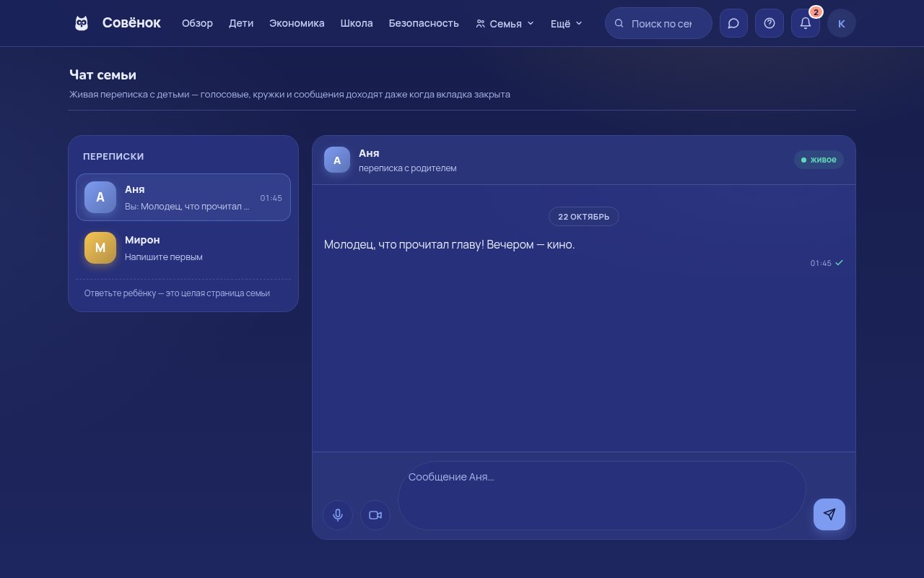Focus the Сообщение Аня message field
924x578 pixels.
[601, 496]
